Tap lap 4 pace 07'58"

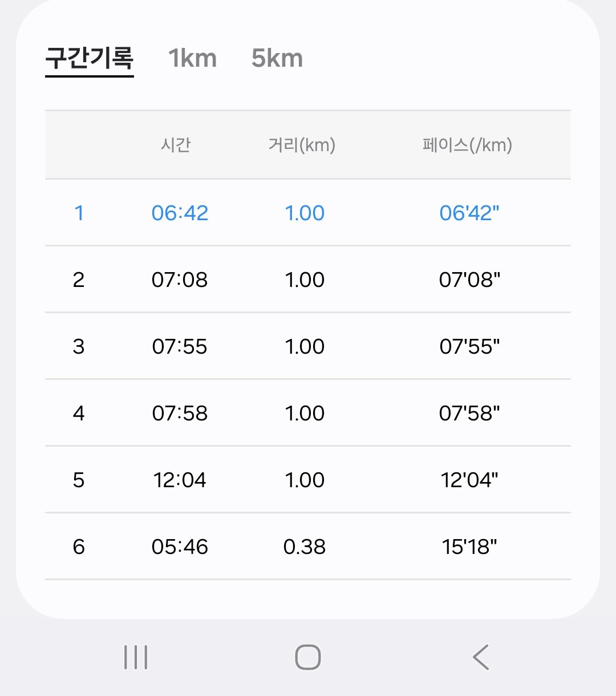[x=469, y=413]
